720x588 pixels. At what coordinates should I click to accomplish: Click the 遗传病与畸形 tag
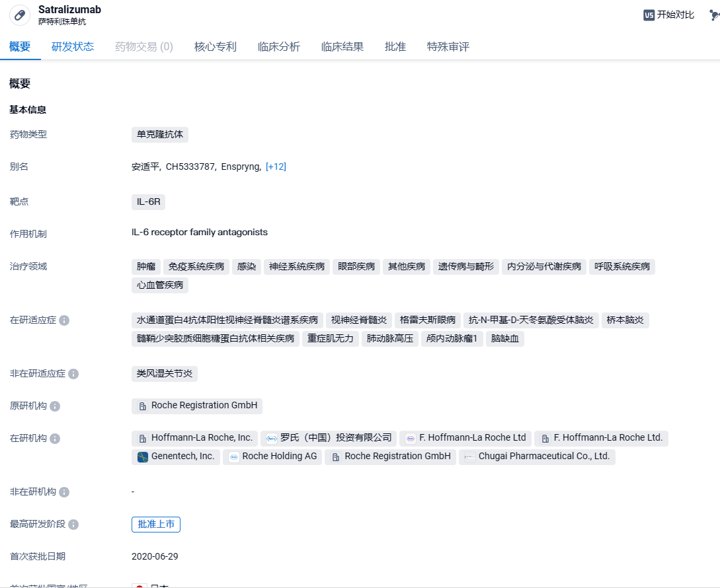click(466, 267)
